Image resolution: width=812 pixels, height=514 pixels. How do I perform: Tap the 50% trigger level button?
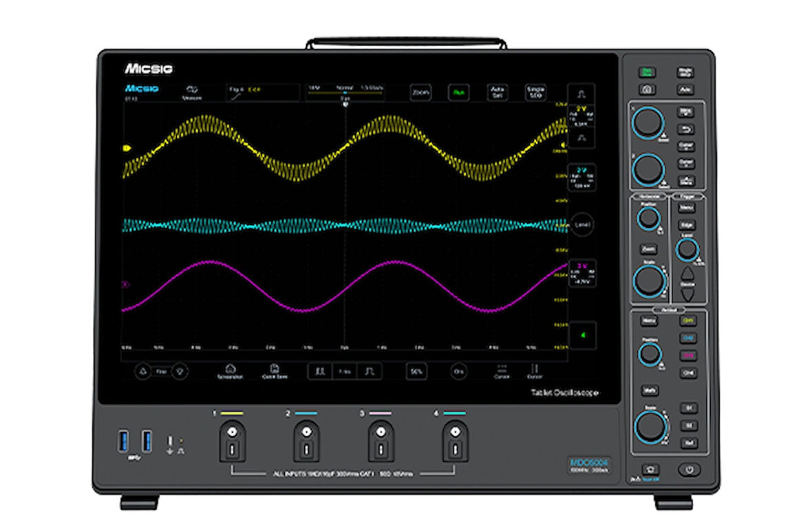click(x=416, y=372)
